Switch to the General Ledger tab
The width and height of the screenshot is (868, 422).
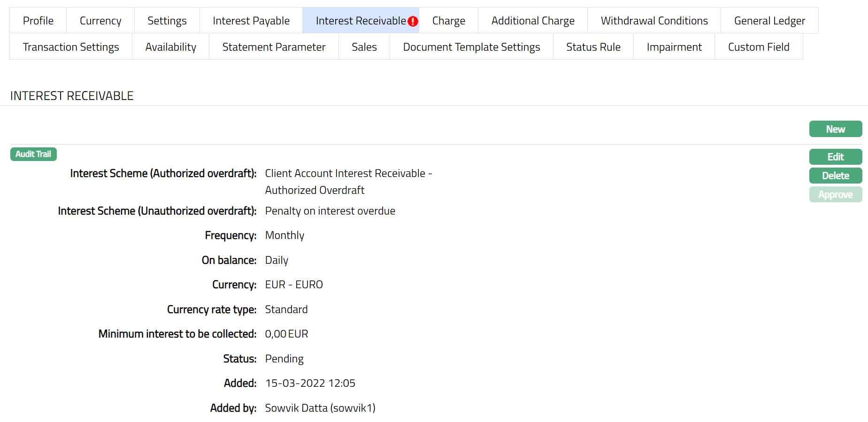tap(769, 21)
